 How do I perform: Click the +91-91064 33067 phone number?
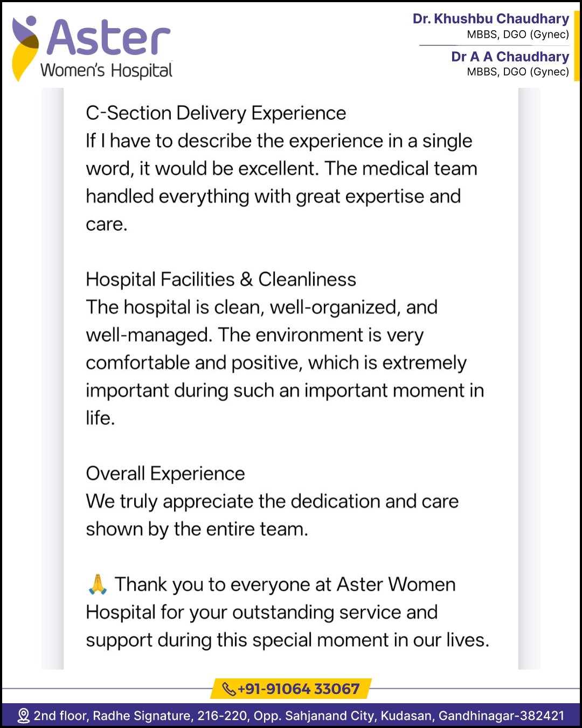tap(299, 689)
